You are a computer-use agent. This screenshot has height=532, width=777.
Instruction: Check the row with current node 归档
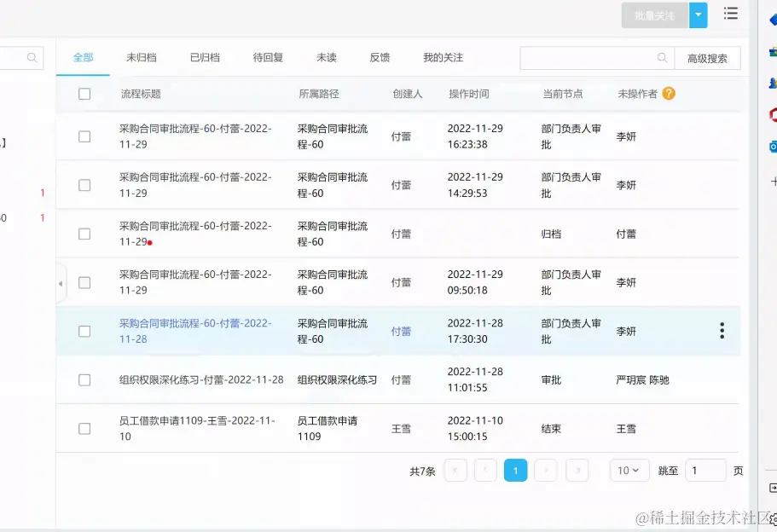[x=84, y=234]
